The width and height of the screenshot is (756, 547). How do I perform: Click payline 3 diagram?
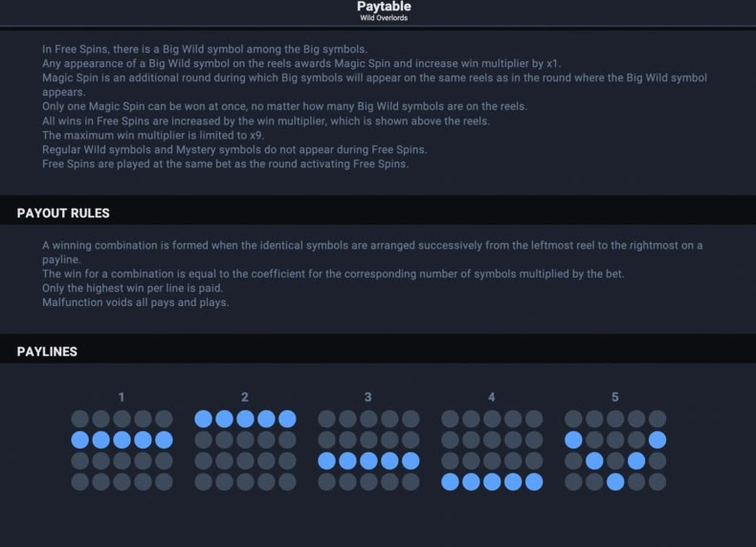click(368, 450)
